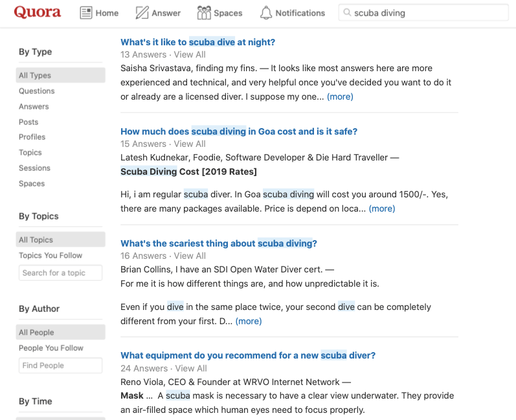Click the By Time heading
The width and height of the screenshot is (516, 420).
click(35, 401)
